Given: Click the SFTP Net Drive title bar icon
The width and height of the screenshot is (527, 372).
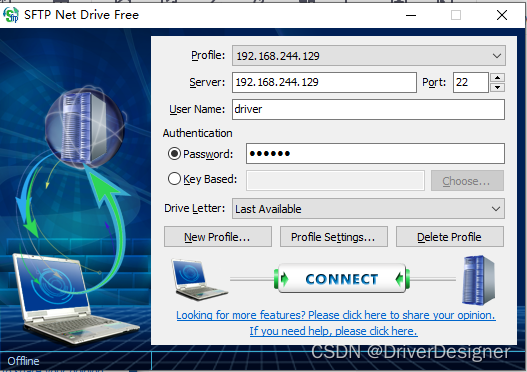Looking at the screenshot, I should (x=10, y=15).
